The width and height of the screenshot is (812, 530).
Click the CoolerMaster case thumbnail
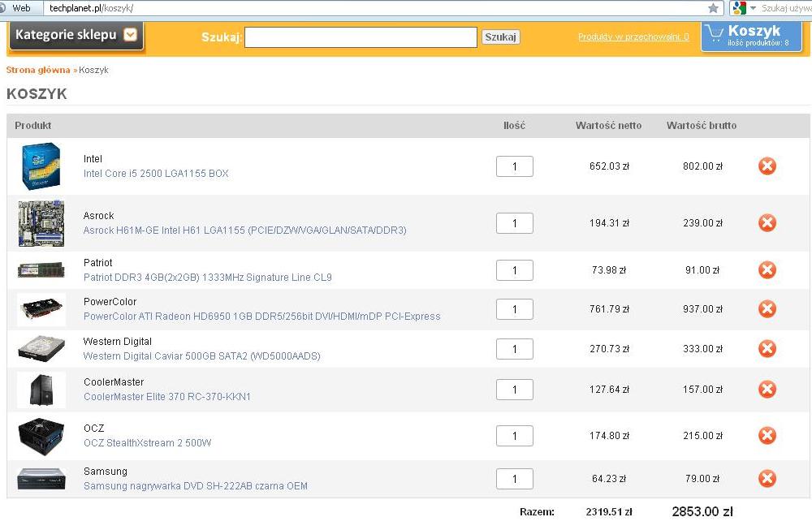(41, 390)
